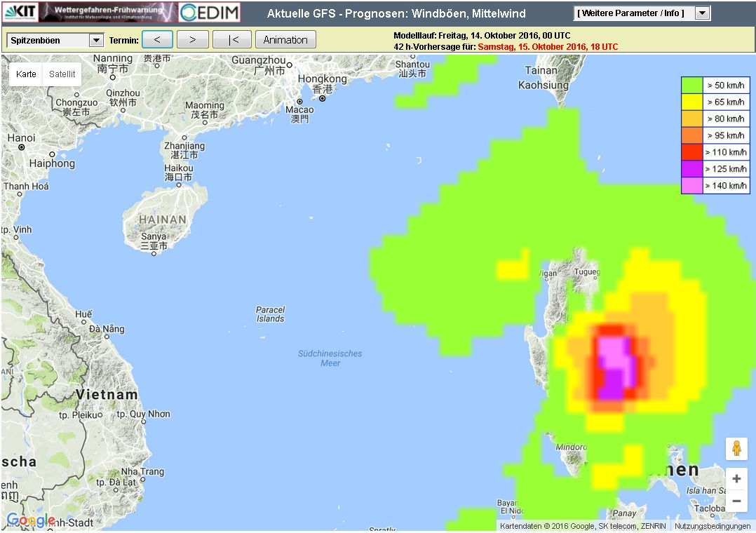The width and height of the screenshot is (756, 533).
Task: Start the Animation
Action: pos(285,39)
